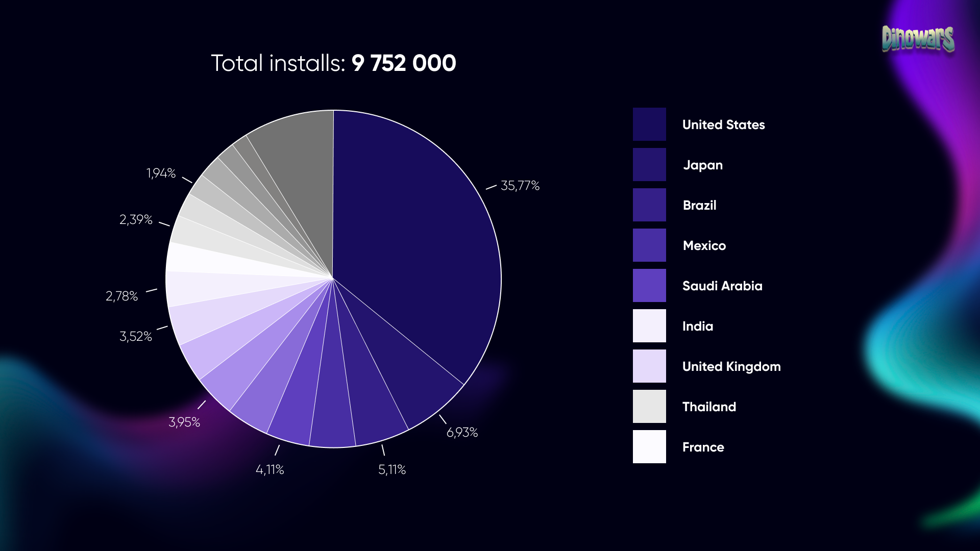Screen dimensions: 980x551
Task: Click the 3,95% percentage label
Action: click(x=184, y=422)
